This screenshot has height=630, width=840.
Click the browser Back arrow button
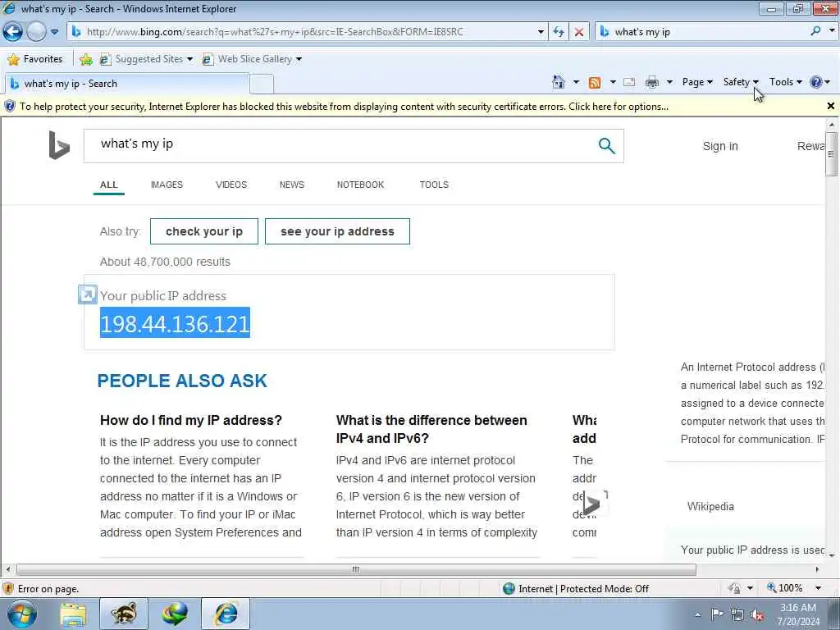tap(13, 32)
